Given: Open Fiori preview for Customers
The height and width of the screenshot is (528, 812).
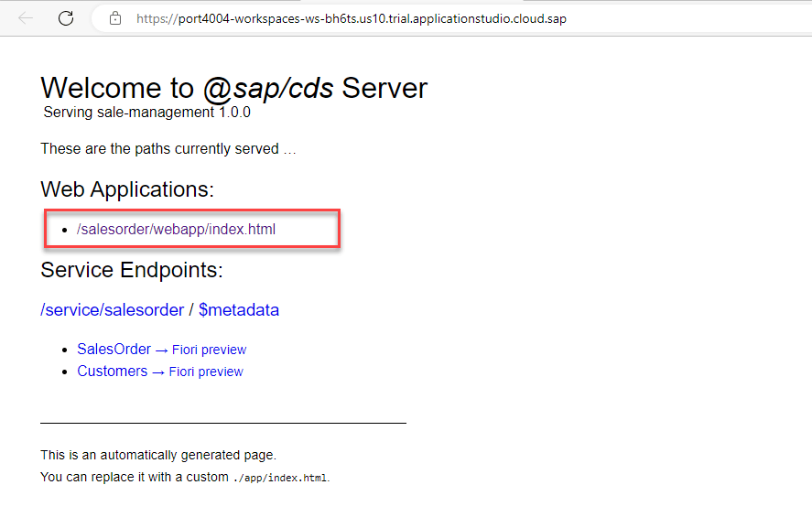Looking at the screenshot, I should tap(206, 372).
